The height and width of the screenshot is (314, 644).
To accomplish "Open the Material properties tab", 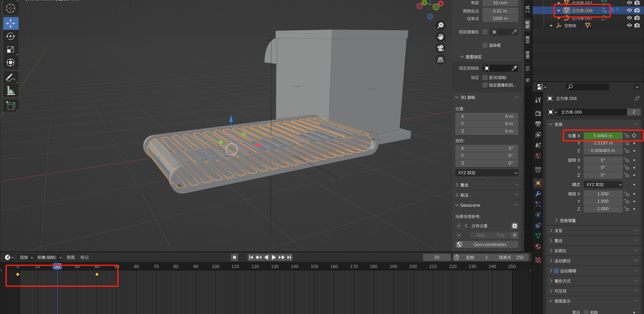I will pyautogui.click(x=538, y=247).
